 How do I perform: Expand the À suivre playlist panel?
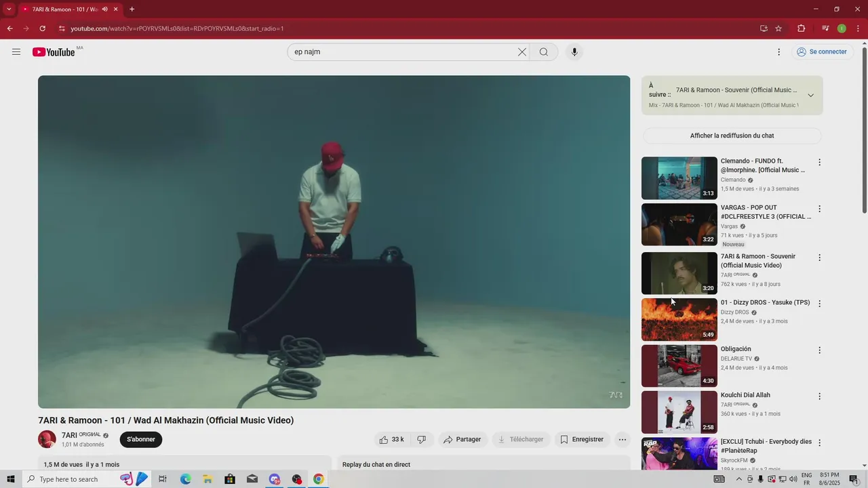click(x=810, y=96)
